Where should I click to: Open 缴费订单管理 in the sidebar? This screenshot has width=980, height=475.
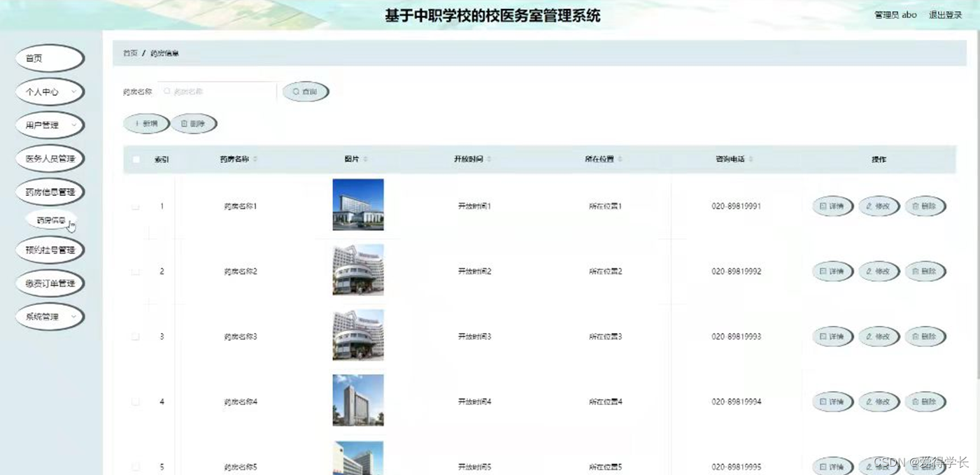coord(50,283)
